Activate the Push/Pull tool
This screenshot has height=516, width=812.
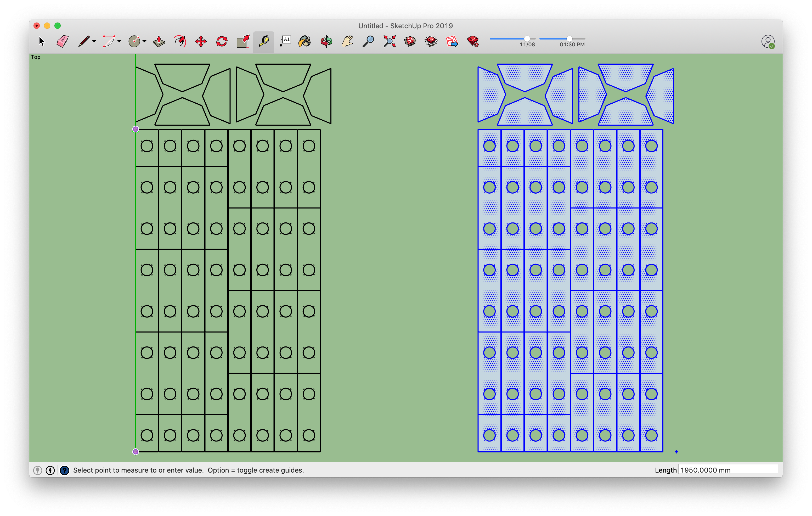pyautogui.click(x=159, y=42)
